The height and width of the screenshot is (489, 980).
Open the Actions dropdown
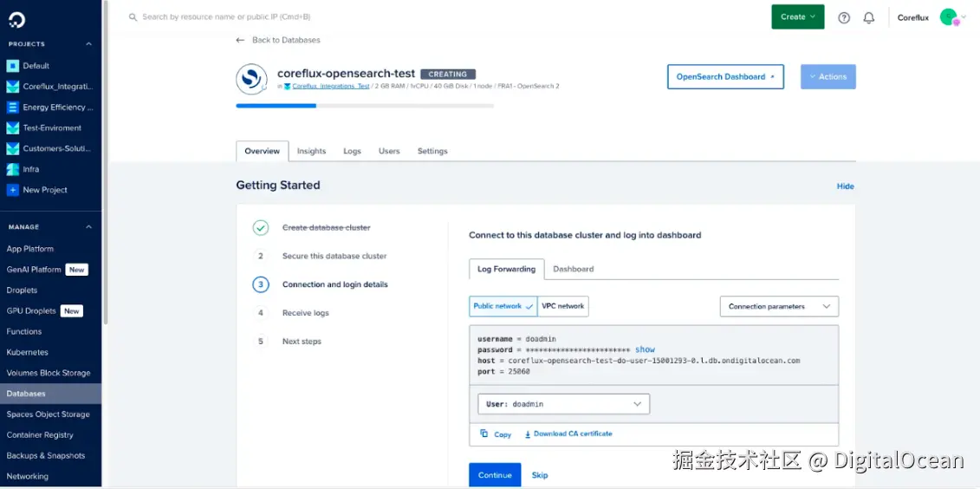click(x=828, y=77)
